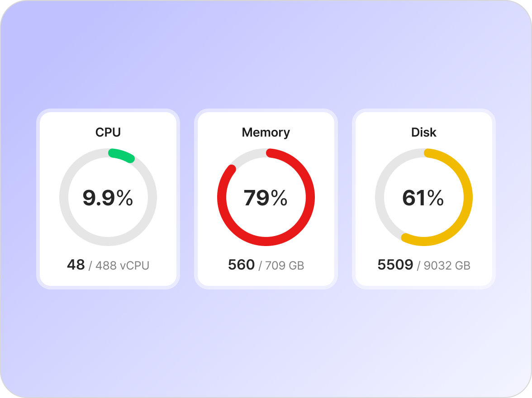Click the 9.9% CPU percentage
Screen dimensions: 532x398
(108, 198)
